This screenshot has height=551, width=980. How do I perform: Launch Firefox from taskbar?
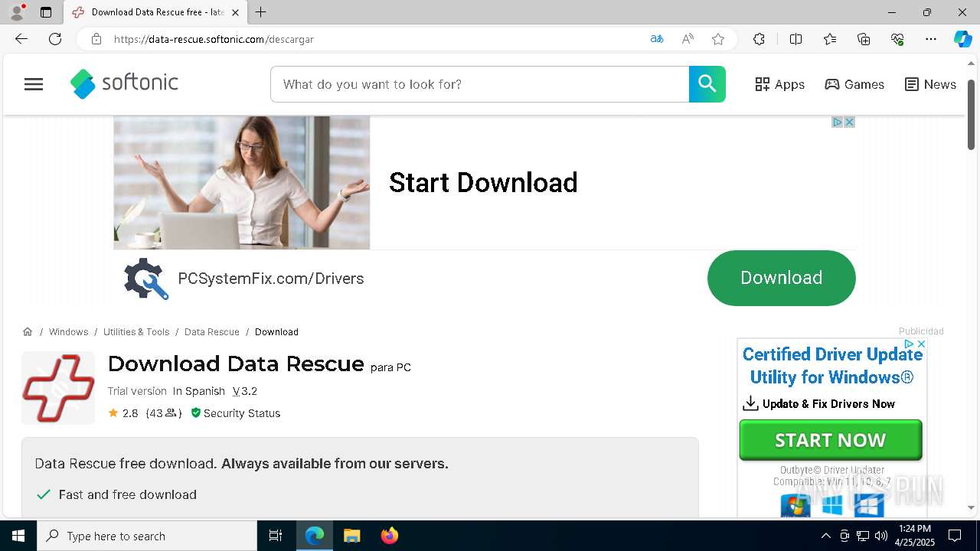[390, 536]
